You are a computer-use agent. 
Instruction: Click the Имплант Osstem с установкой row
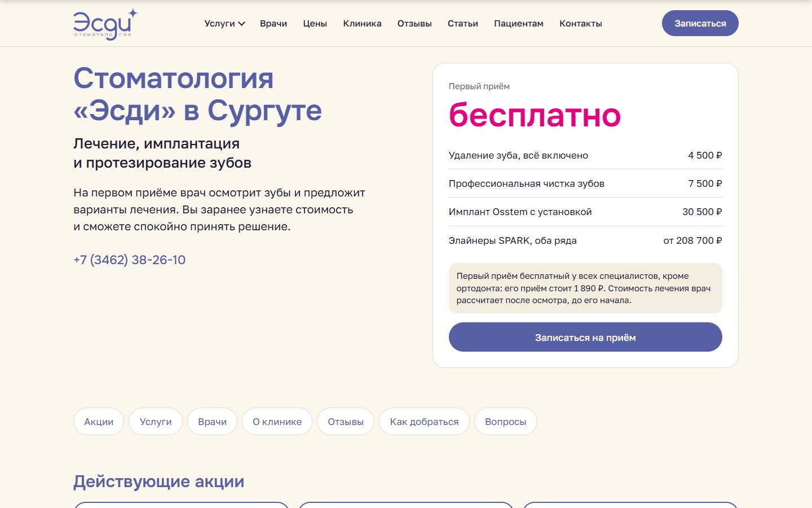click(585, 212)
